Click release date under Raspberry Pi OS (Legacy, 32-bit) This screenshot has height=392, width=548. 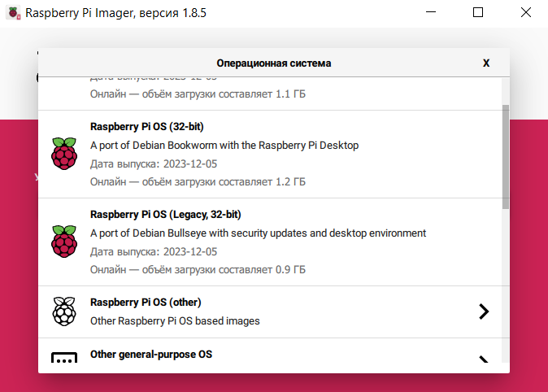[154, 252]
